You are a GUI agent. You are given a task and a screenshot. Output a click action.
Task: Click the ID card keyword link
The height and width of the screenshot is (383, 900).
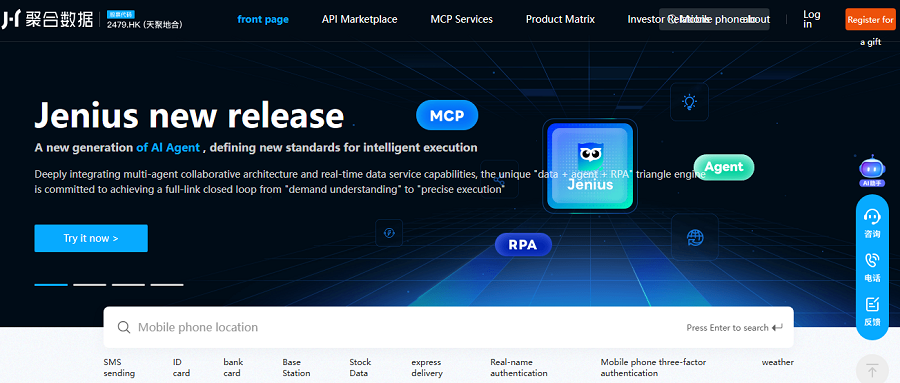[181, 367]
